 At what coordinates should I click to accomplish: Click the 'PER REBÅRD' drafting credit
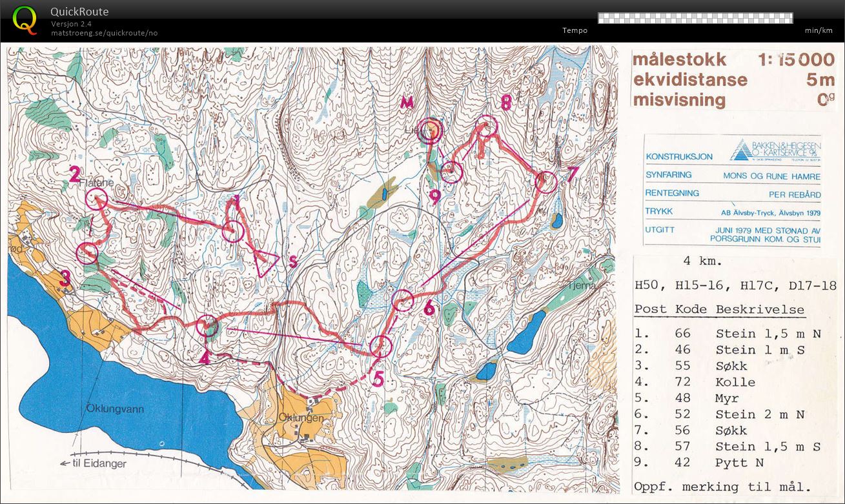tap(795, 194)
